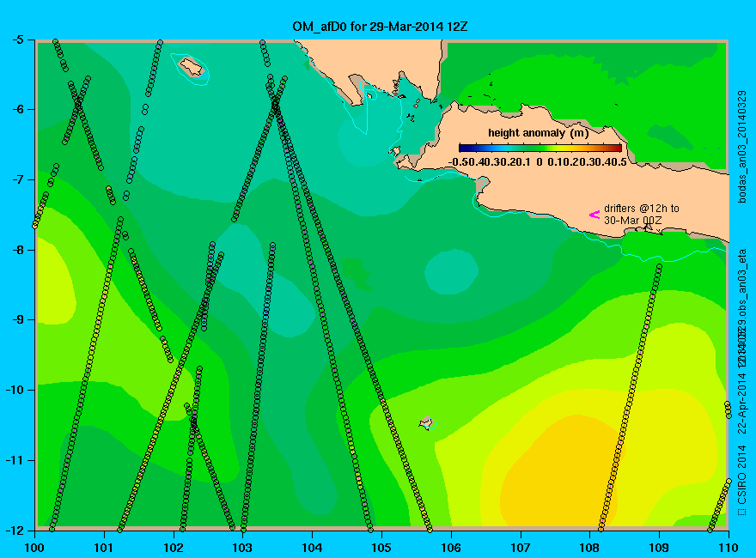This screenshot has height=558, width=756.
Task: Click latitude axis label -9
Action: (x=17, y=320)
